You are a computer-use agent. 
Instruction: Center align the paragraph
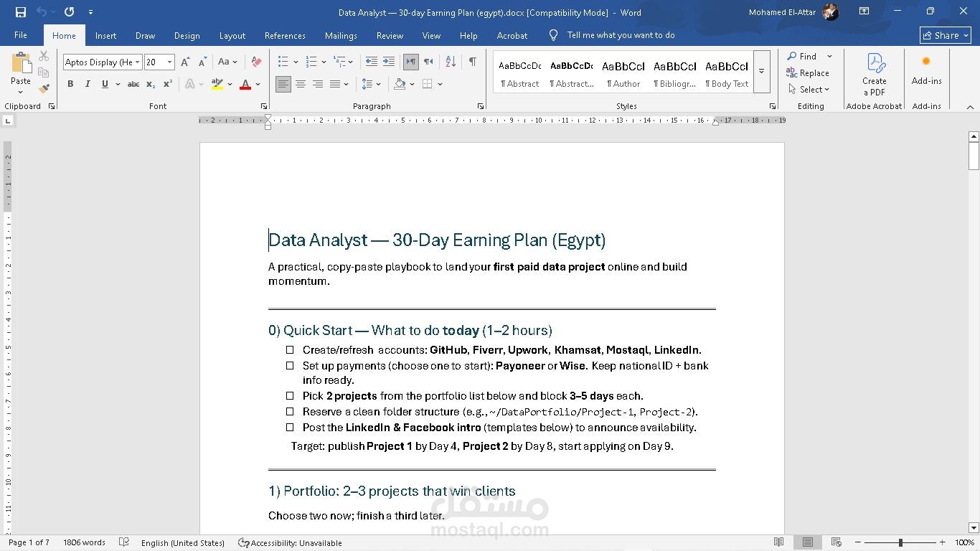tap(301, 85)
